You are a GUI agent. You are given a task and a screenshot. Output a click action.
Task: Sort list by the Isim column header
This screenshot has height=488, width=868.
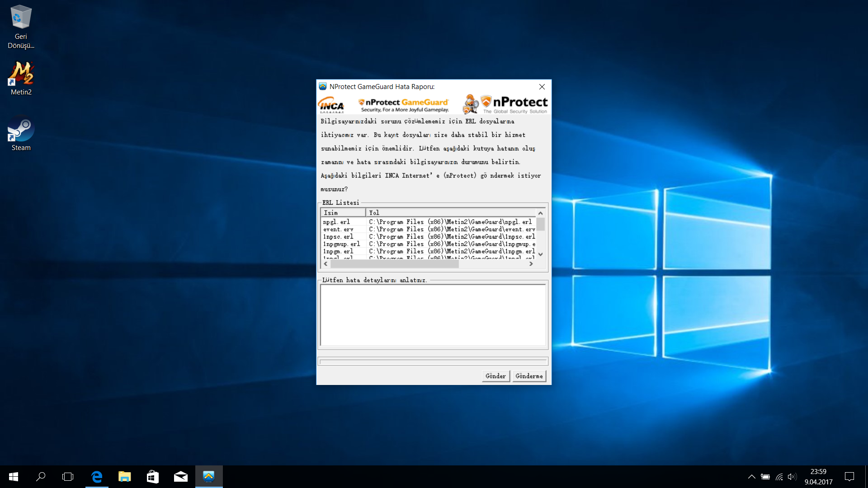tap(343, 212)
